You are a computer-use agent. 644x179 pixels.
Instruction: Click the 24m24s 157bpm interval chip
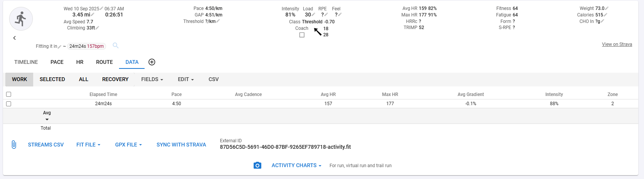coord(87,46)
